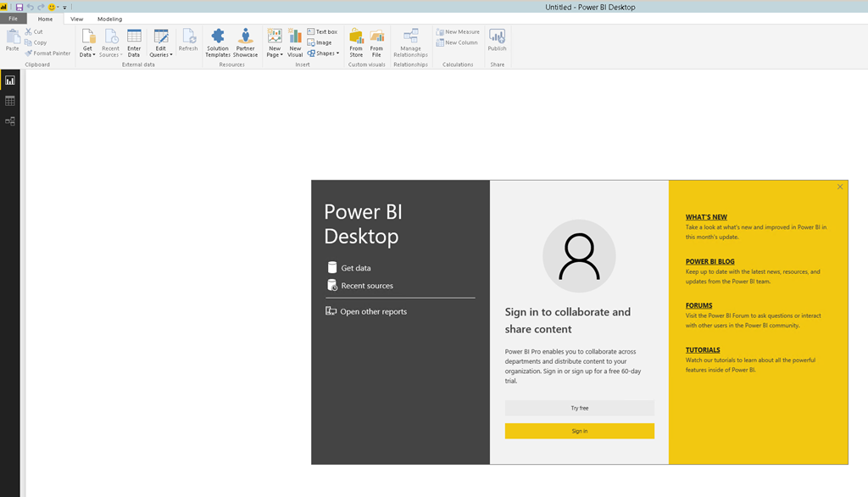Insert a New Visual
This screenshot has height=497, width=868.
[295, 42]
